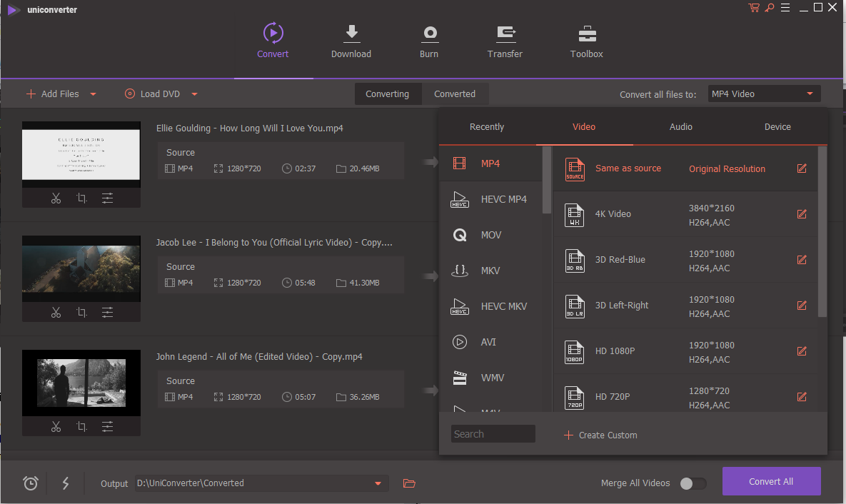
Task: Click the shopping cart icon
Action: [754, 8]
